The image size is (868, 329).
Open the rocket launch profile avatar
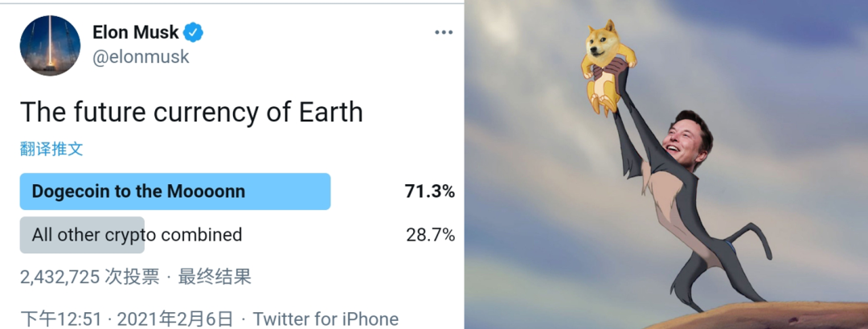[x=50, y=45]
